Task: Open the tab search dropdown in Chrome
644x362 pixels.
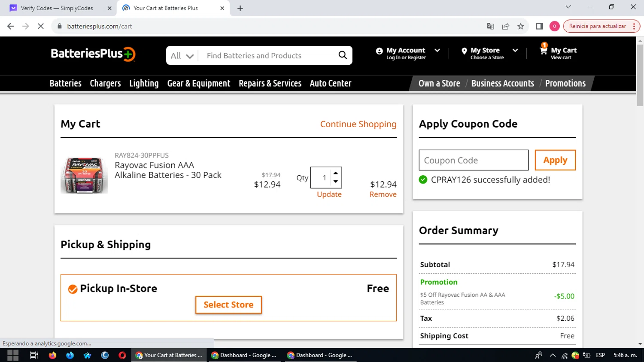Action: click(x=568, y=7)
